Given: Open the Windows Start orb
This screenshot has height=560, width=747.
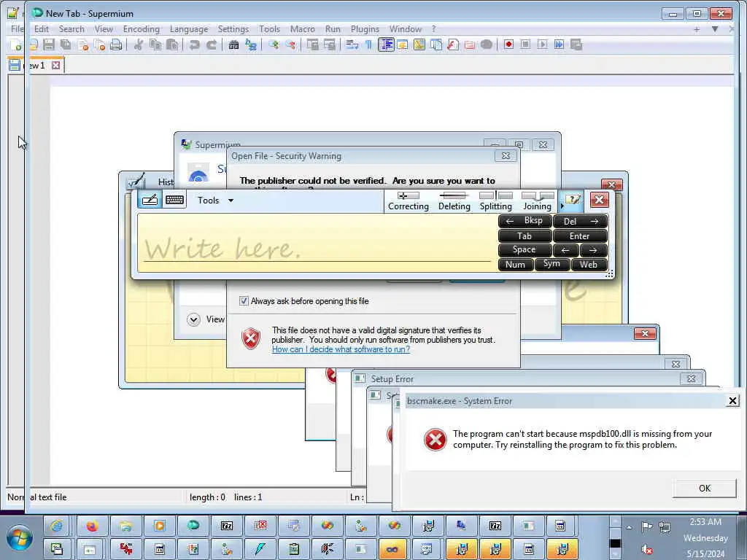Looking at the screenshot, I should (x=20, y=537).
